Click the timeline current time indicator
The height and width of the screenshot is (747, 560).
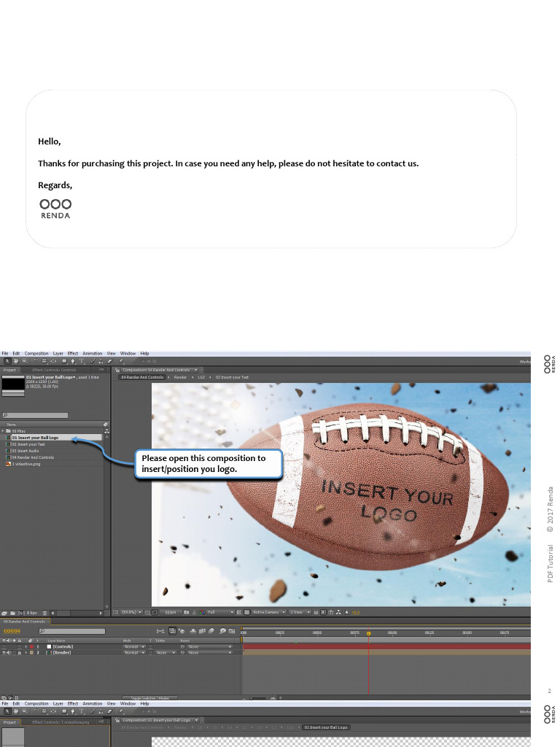(x=368, y=633)
